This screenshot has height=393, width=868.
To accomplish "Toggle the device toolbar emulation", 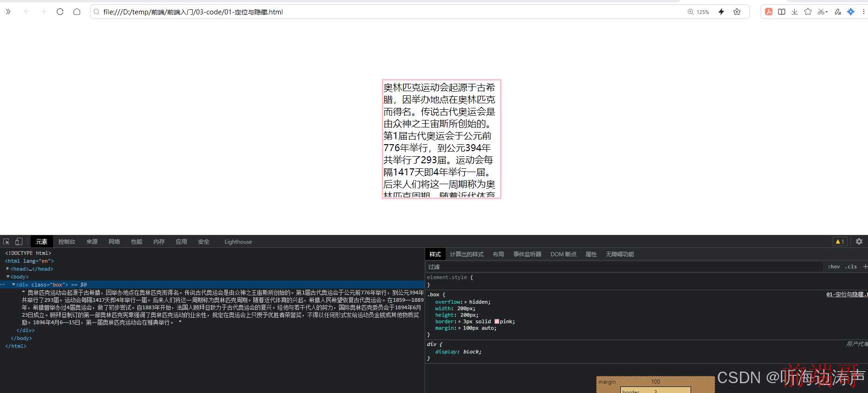I will point(19,241).
